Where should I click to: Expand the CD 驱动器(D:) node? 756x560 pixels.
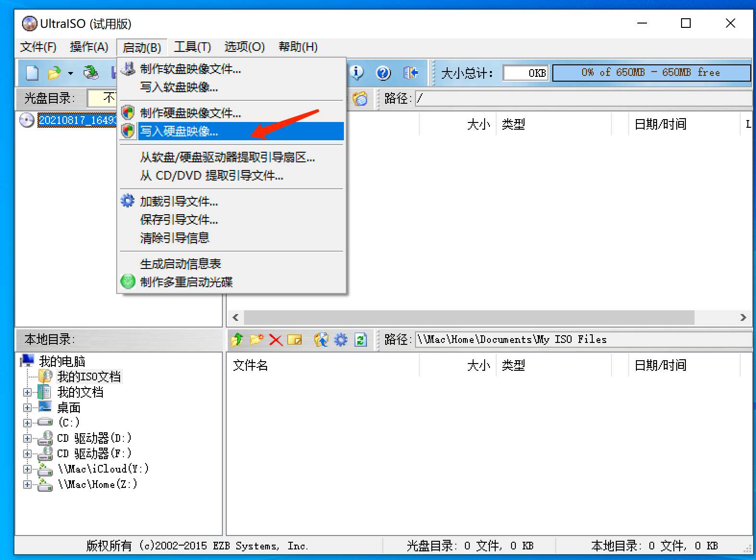[27, 438]
